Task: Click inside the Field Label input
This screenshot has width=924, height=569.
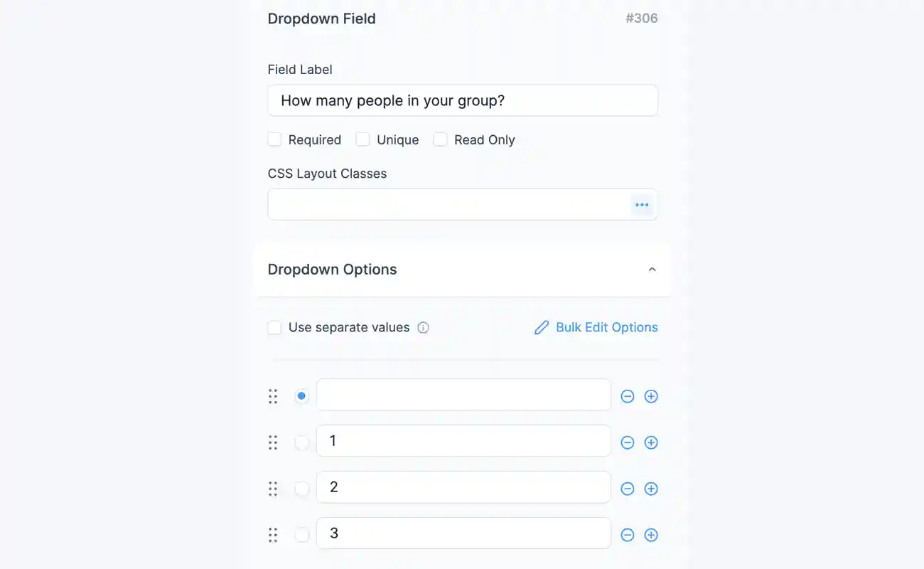Action: 462,100
